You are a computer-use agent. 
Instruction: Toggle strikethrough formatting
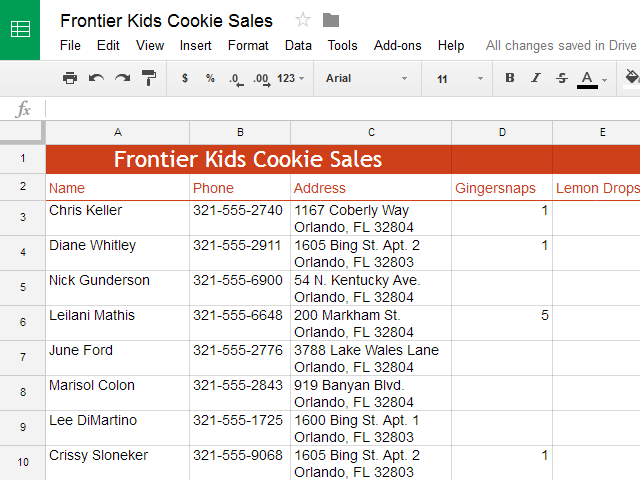coord(561,78)
